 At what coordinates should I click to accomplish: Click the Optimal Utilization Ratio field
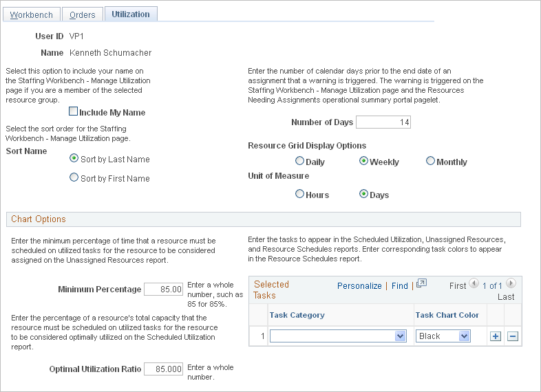click(163, 369)
